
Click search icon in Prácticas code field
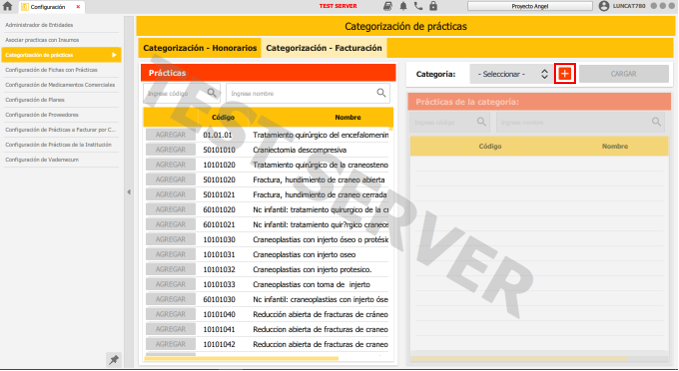212,93
